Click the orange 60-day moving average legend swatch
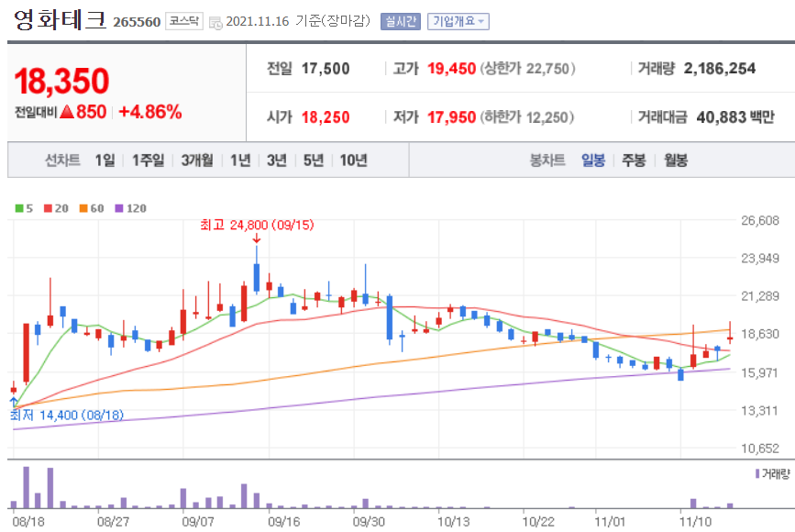Screen dimensions: 795x532 click(83, 208)
